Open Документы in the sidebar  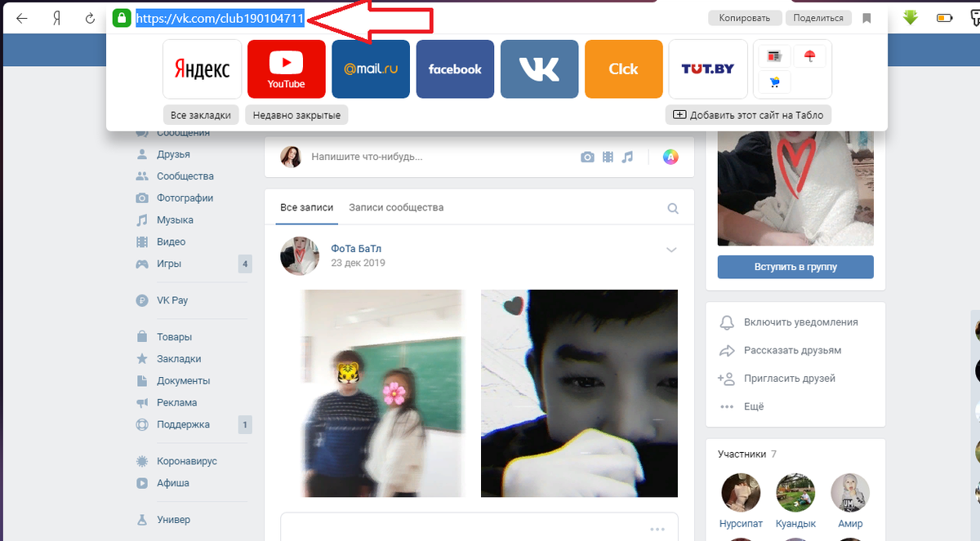pyautogui.click(x=184, y=381)
